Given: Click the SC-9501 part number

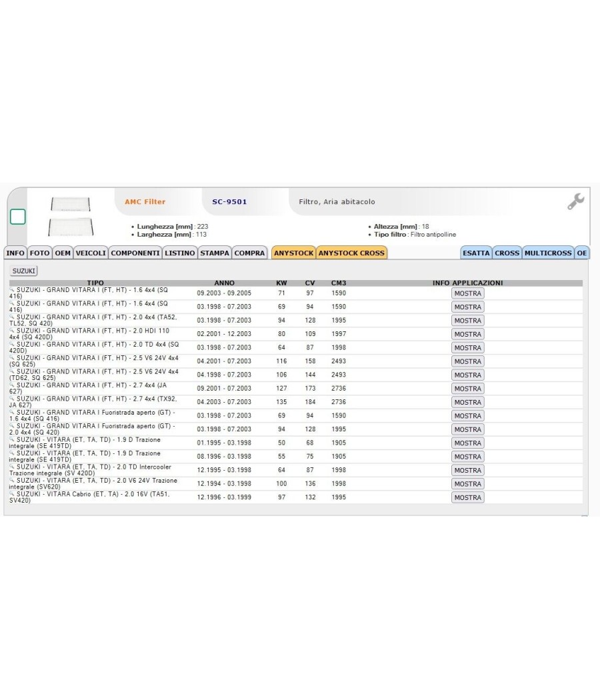Looking at the screenshot, I should (x=229, y=202).
